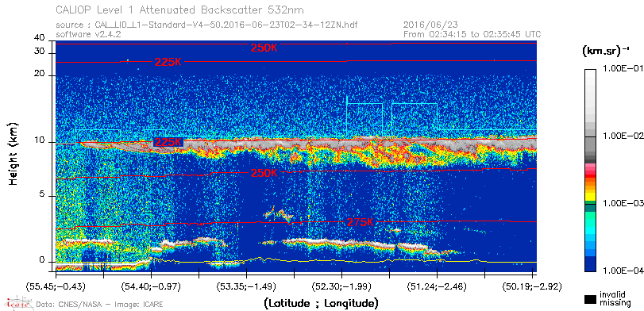Click the red '275K' isotherm label
Image resolution: width=644 pixels, height=311 pixels.
pos(361,222)
